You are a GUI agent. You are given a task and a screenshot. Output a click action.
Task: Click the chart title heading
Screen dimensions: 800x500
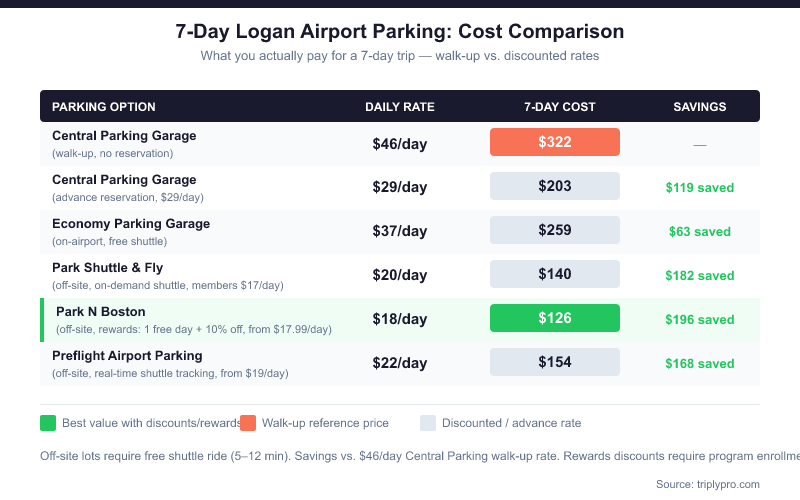[400, 32]
